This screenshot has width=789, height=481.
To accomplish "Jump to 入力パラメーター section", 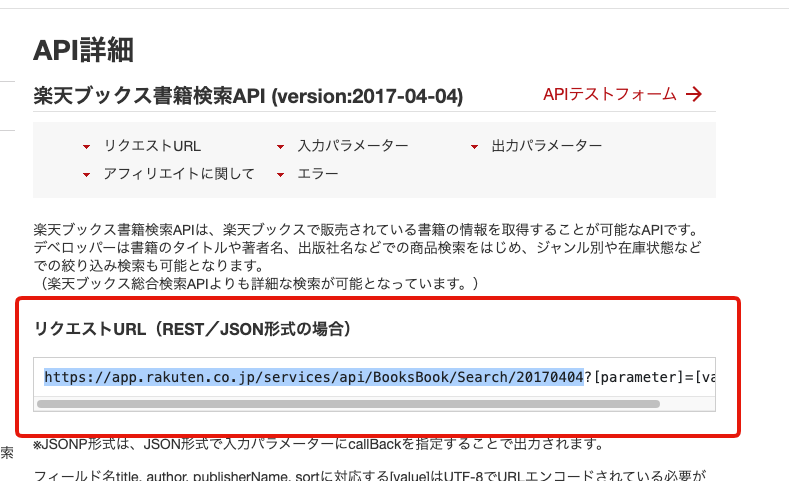I will click(x=353, y=146).
